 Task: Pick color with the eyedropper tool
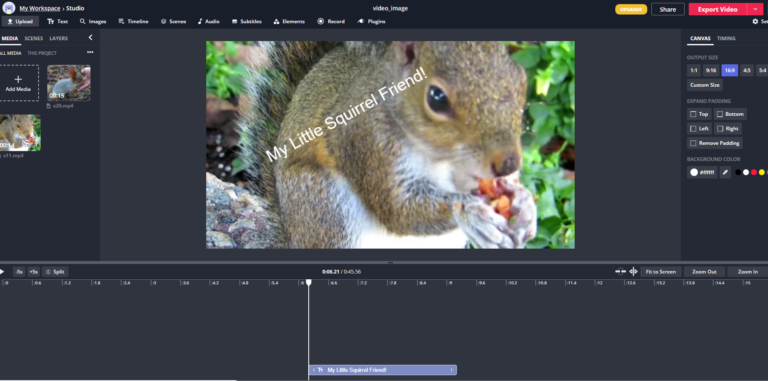click(x=725, y=172)
